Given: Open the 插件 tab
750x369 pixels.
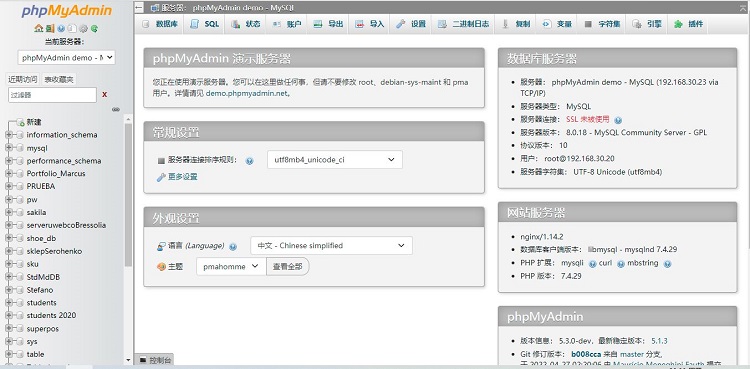Looking at the screenshot, I should pos(688,24).
